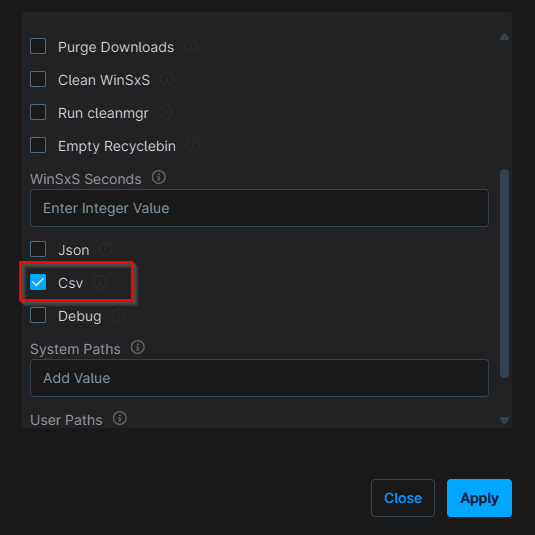Enable the Purge Downloads checkbox
The height and width of the screenshot is (535, 535).
pyautogui.click(x=38, y=46)
